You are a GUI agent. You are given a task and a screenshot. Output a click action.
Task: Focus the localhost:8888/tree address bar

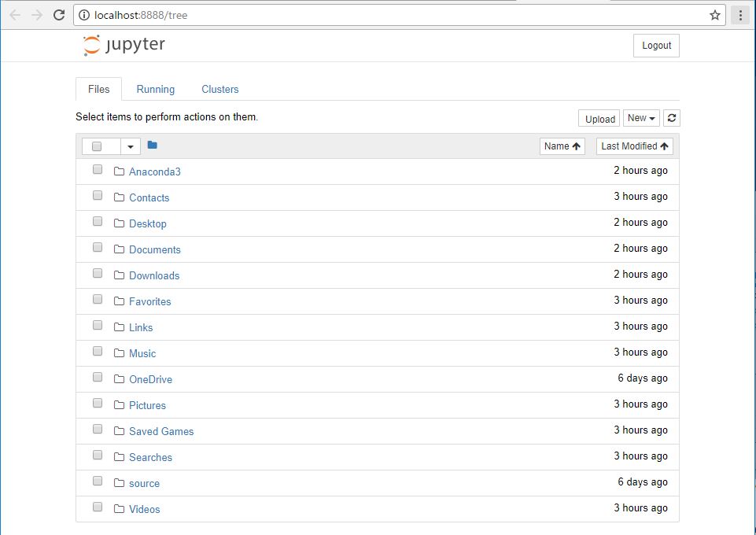click(x=399, y=15)
